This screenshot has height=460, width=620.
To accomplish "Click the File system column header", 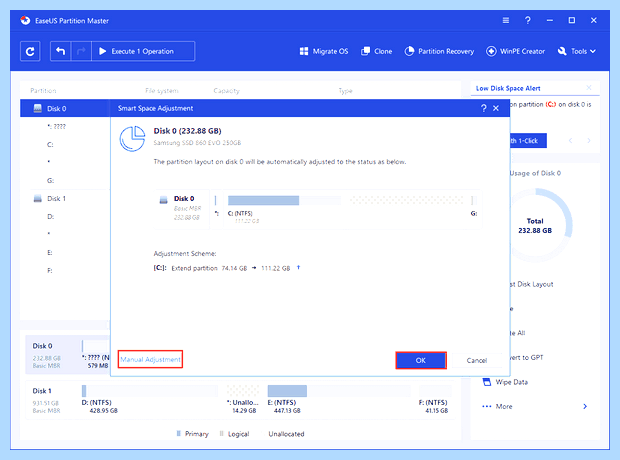I will tap(162, 91).
